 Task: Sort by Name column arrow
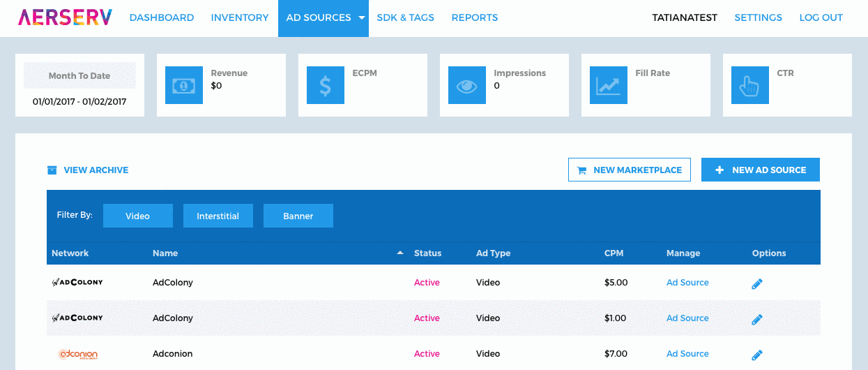tap(400, 253)
